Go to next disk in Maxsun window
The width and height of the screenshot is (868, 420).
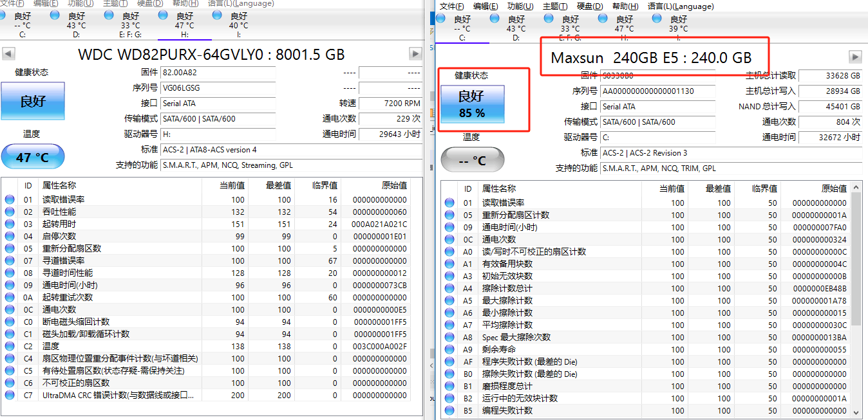click(x=855, y=57)
